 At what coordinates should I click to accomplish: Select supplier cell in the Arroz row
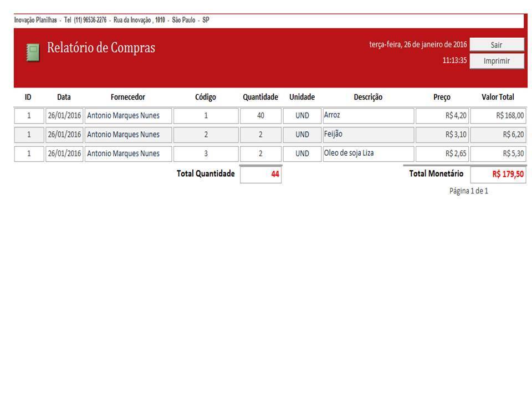coord(128,116)
